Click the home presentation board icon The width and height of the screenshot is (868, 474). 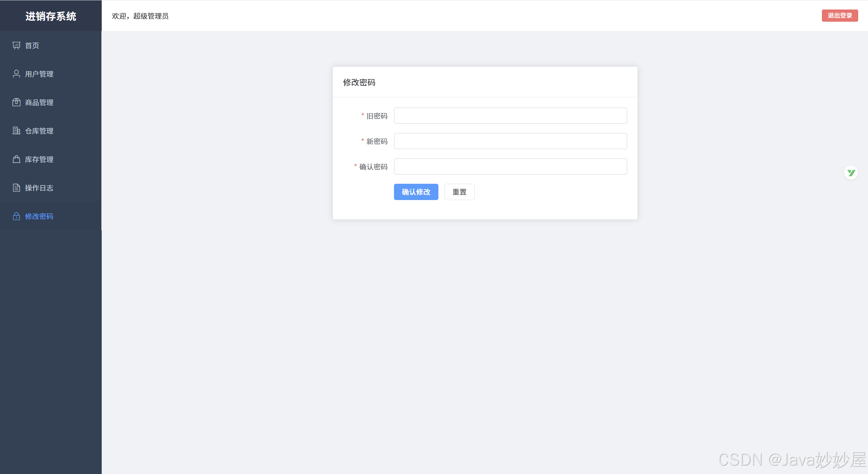16,45
